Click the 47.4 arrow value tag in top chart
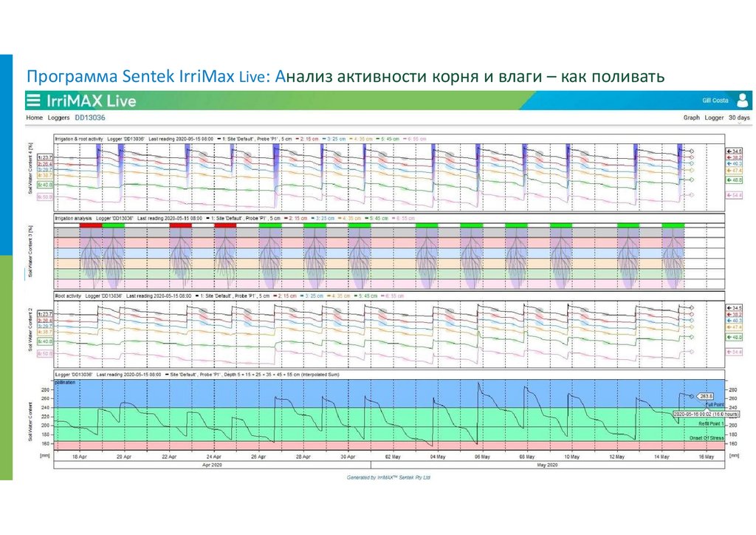This screenshot has height=535, width=756. [x=735, y=170]
